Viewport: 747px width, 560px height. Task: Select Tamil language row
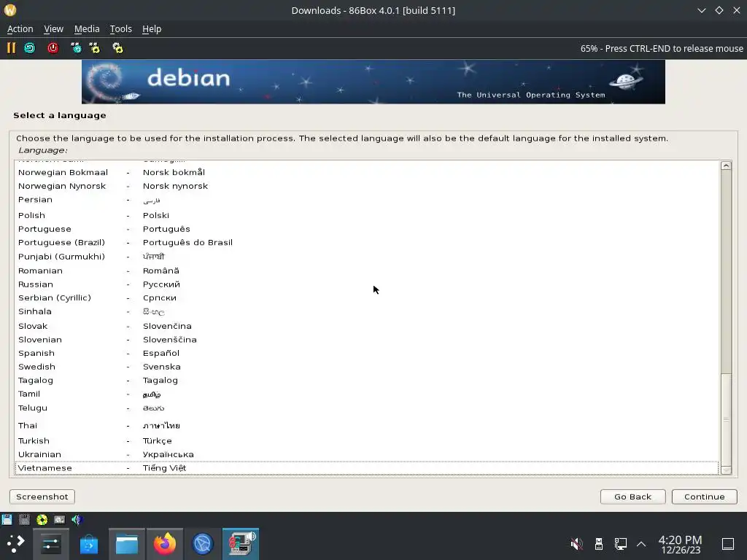[366, 394]
